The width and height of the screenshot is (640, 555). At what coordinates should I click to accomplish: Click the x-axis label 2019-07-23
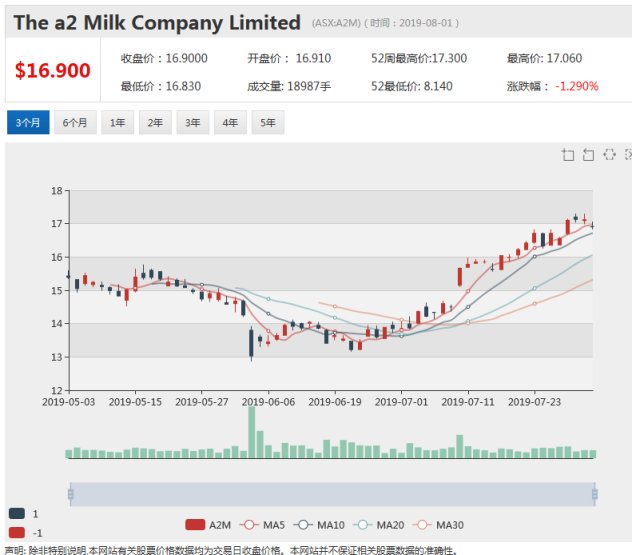coord(534,402)
